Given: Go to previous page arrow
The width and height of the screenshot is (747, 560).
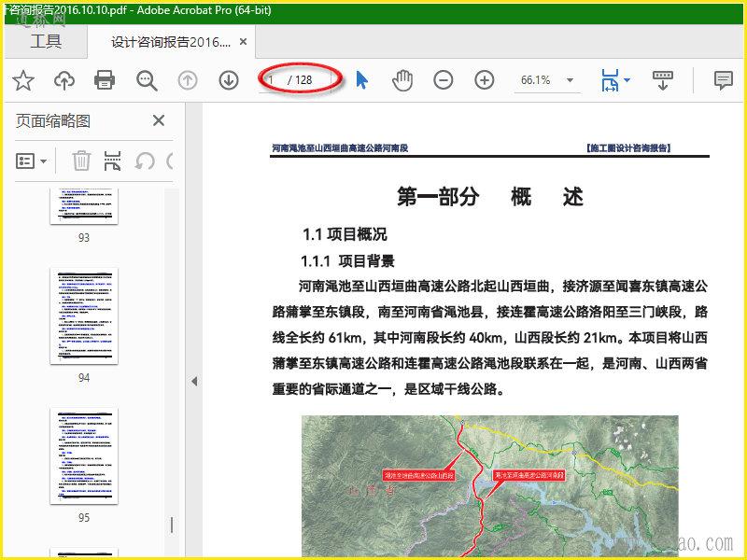Looking at the screenshot, I should coord(188,80).
